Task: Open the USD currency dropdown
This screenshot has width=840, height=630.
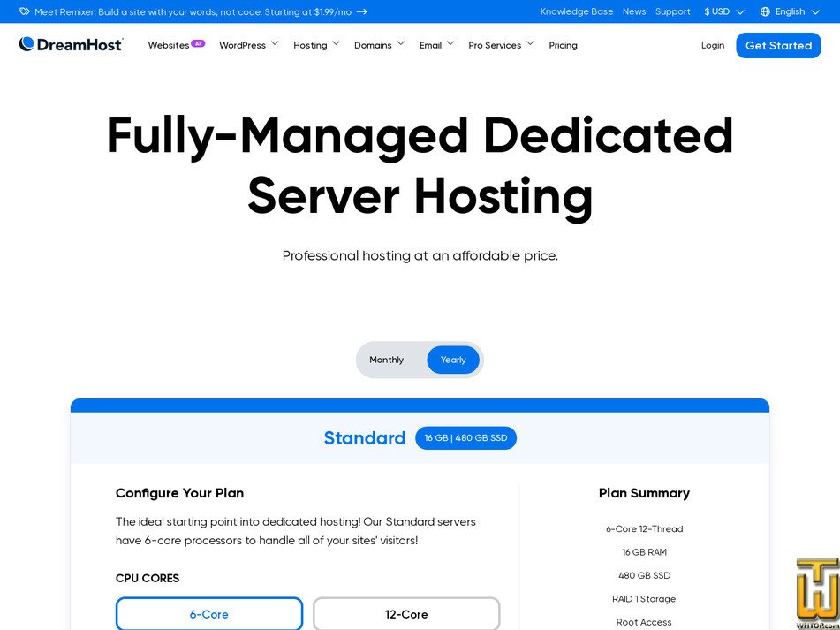Action: [724, 11]
